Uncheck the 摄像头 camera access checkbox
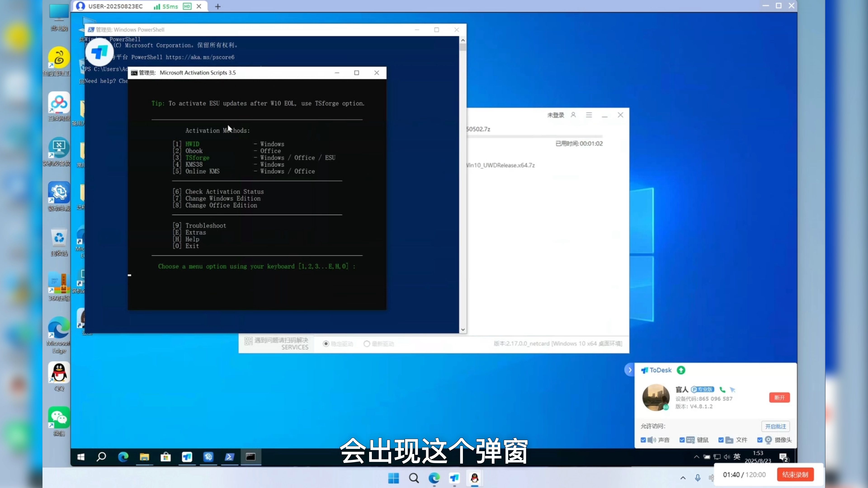This screenshot has height=488, width=868. (759, 440)
